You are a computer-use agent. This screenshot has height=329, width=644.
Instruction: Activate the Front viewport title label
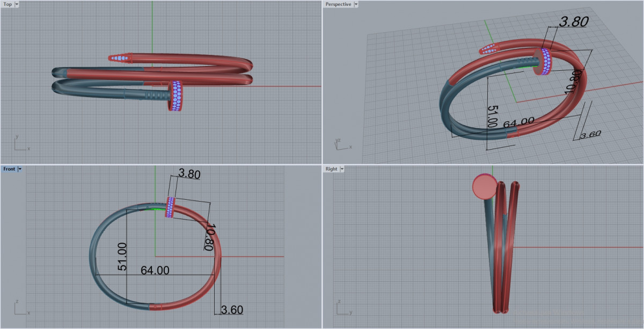click(x=9, y=169)
